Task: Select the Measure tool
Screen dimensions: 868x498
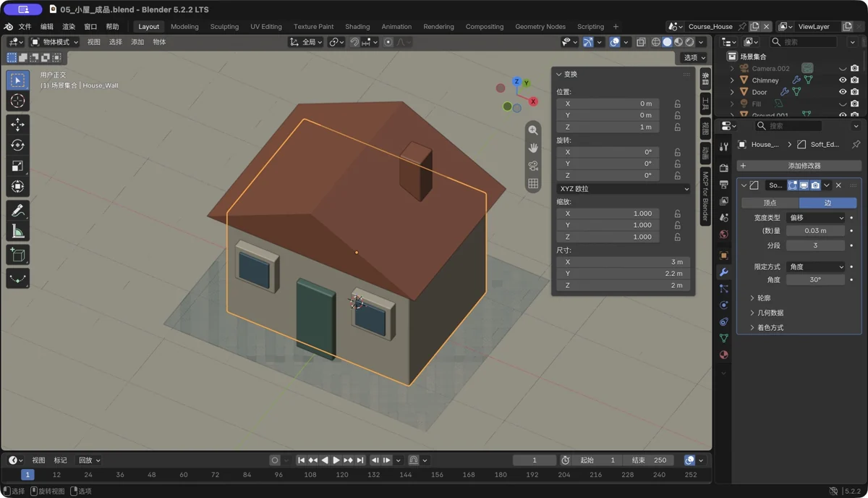Action: (18, 232)
